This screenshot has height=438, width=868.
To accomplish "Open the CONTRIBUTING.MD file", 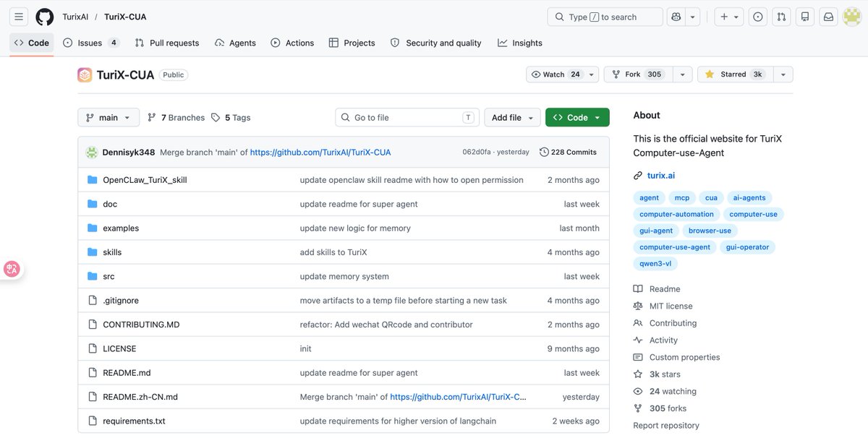I will coord(141,325).
